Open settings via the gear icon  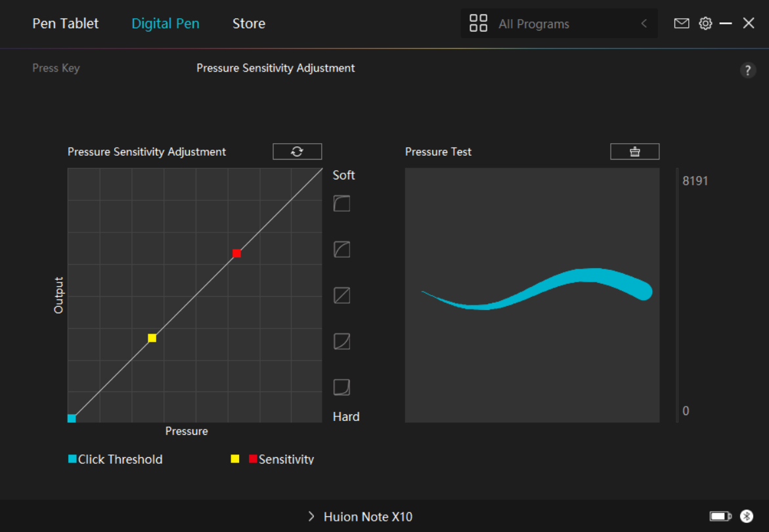tap(705, 24)
